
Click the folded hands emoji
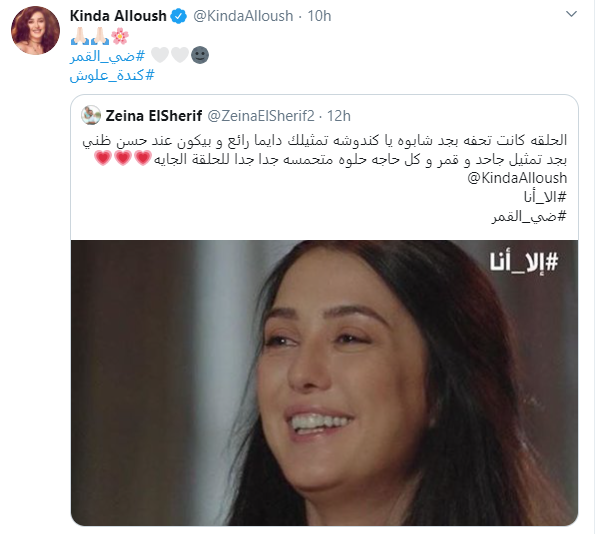coord(90,36)
